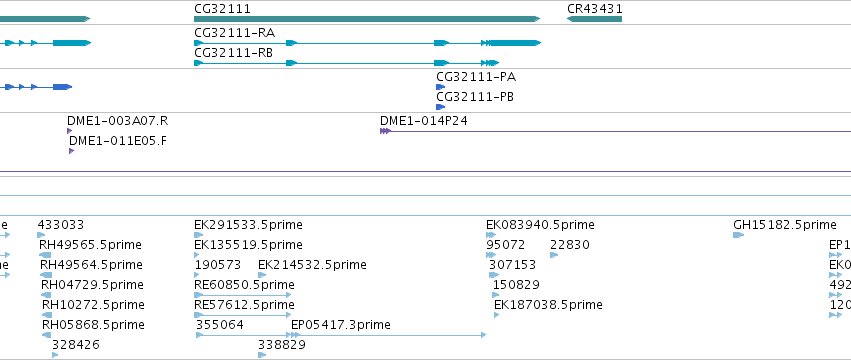The height and width of the screenshot is (360, 851).
Task: Select the DME1-003A07.R purple arrow marker
Action: 69,131
